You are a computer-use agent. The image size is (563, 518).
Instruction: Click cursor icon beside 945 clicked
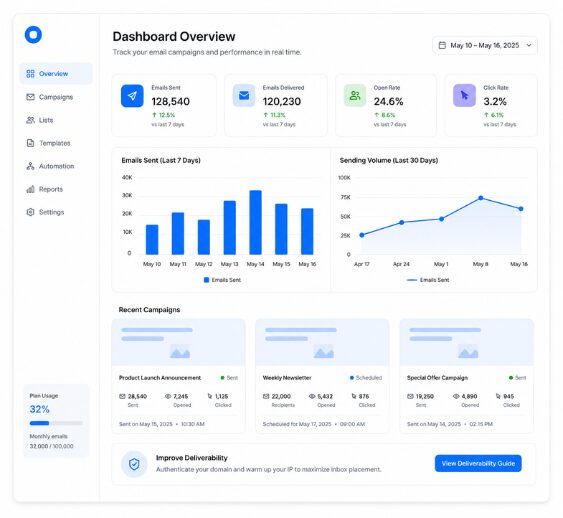(498, 396)
